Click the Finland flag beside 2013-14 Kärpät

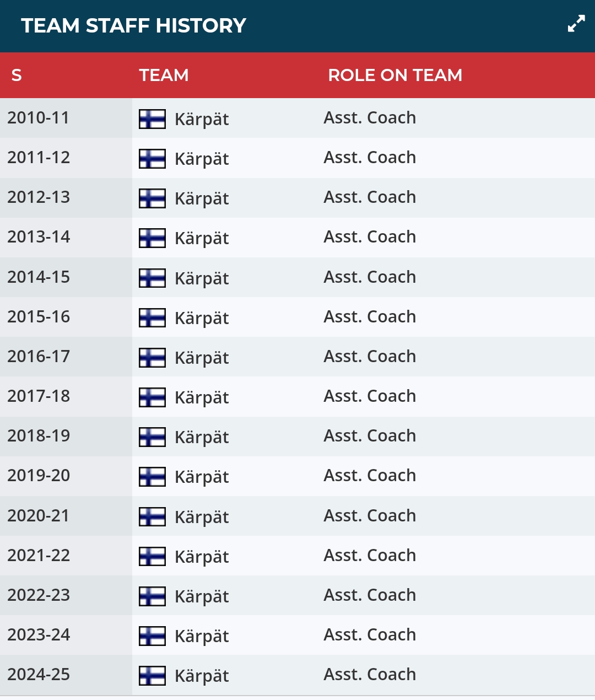click(x=152, y=238)
